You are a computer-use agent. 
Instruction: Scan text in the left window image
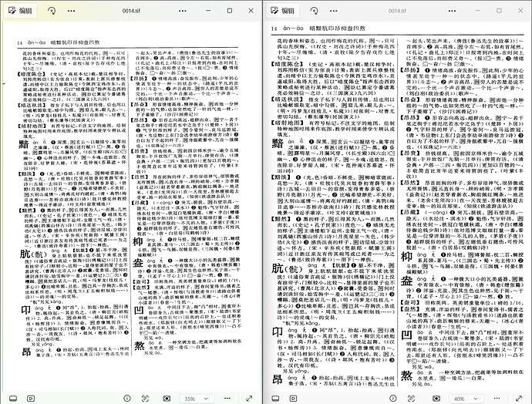click(x=145, y=399)
